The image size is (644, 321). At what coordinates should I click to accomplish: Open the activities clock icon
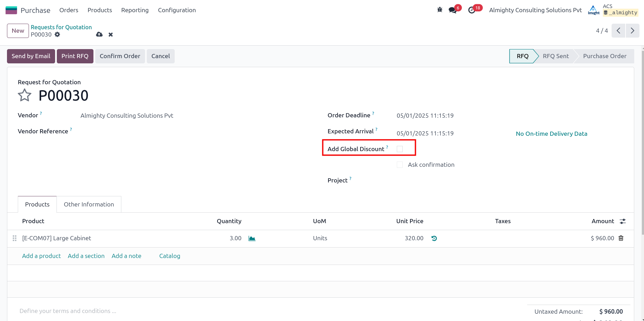click(x=471, y=10)
